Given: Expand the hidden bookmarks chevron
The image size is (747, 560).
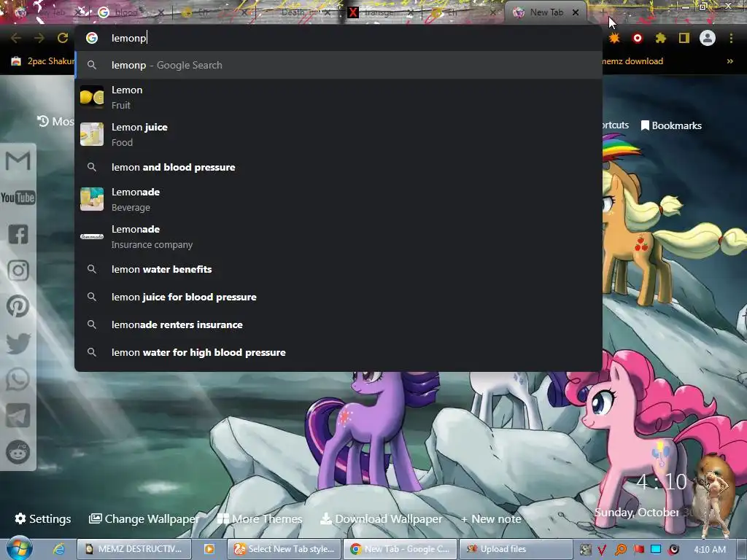Looking at the screenshot, I should pyautogui.click(x=729, y=61).
